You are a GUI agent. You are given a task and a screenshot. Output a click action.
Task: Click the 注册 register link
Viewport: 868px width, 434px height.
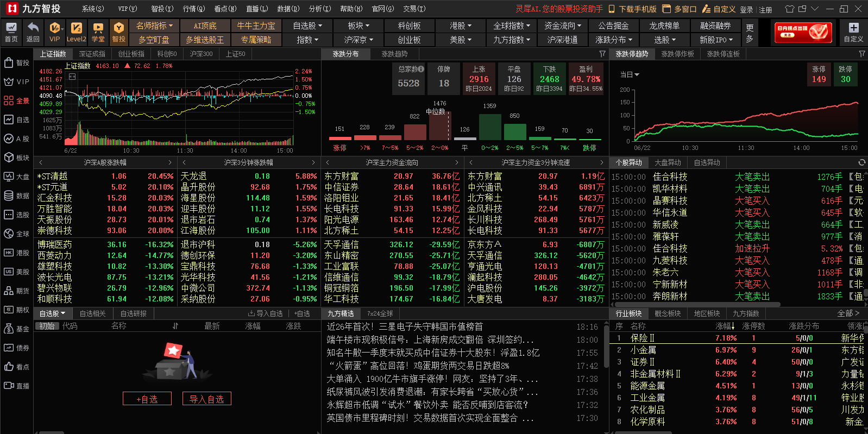coord(765,9)
